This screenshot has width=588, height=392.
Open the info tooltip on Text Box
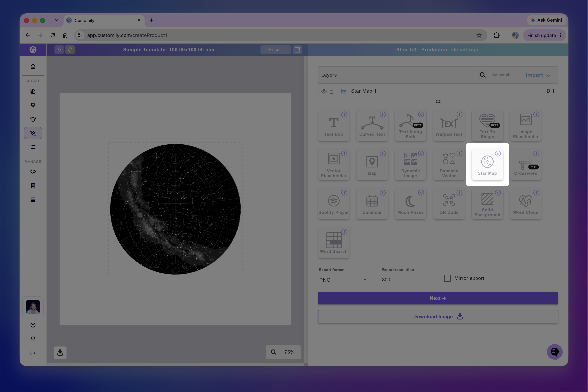(x=344, y=115)
